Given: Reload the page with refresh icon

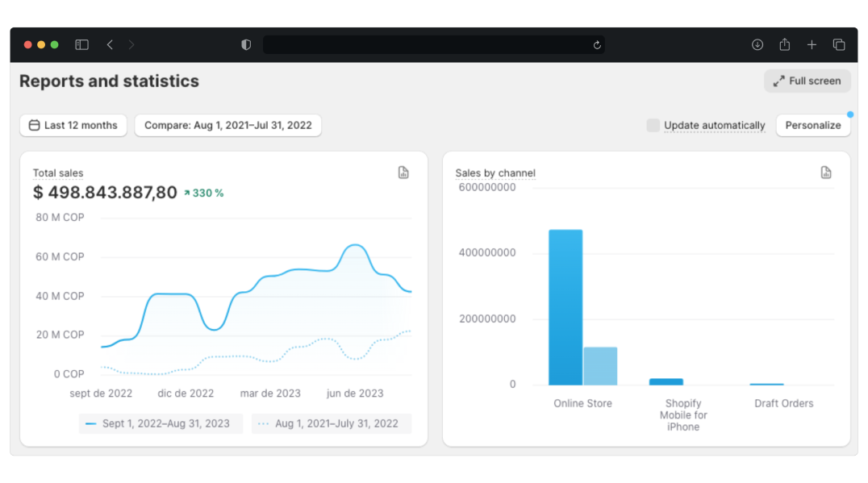Looking at the screenshot, I should pyautogui.click(x=597, y=45).
